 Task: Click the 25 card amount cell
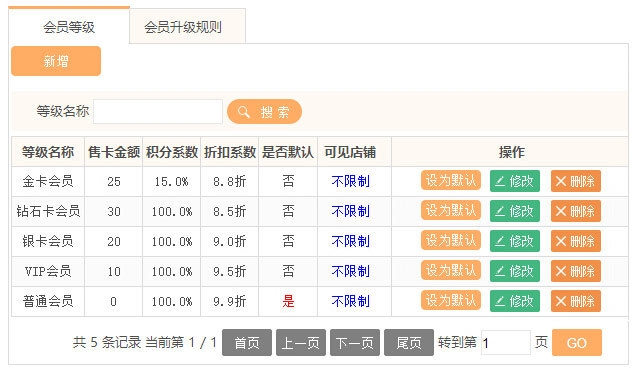pyautogui.click(x=114, y=181)
